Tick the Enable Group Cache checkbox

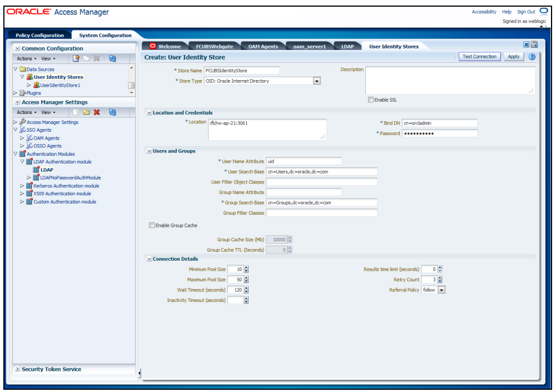(152, 225)
